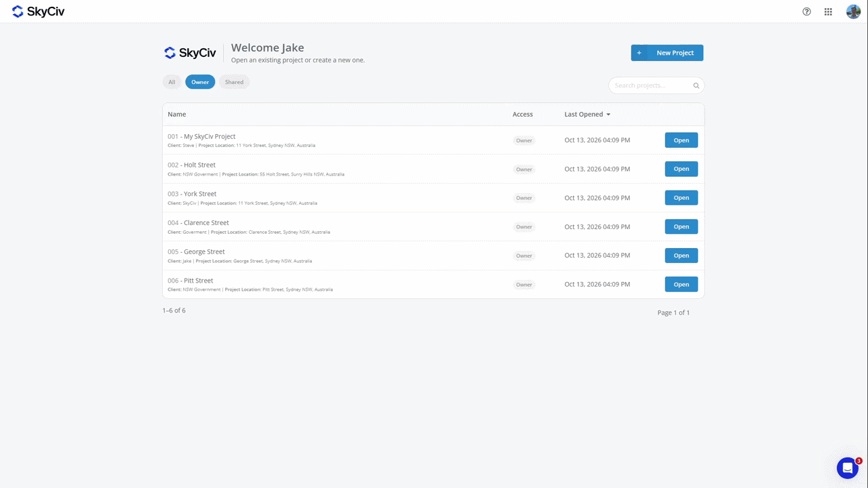Select the 002 - Holt Street name

[192, 165]
